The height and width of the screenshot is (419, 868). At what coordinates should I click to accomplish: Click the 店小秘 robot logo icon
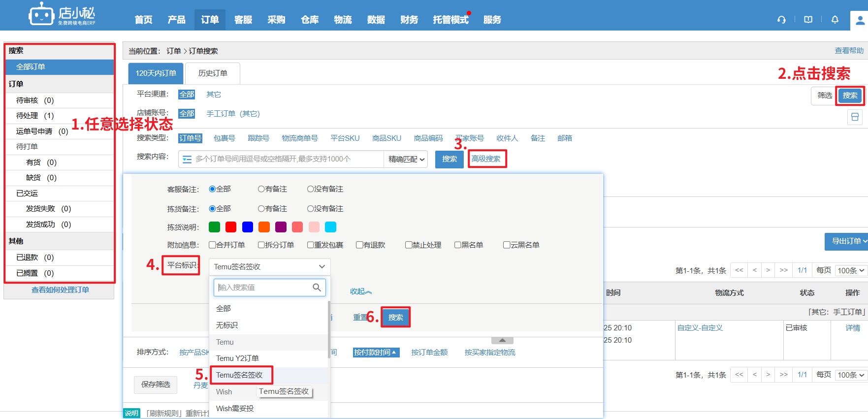tap(41, 14)
